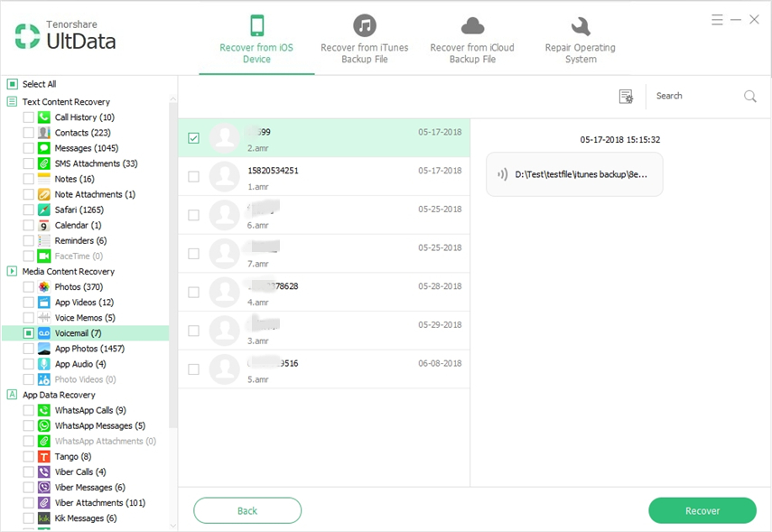Viewport: 772px width, 532px height.
Task: Open the Recover from iCloud Backup File tab
Action: (x=474, y=40)
